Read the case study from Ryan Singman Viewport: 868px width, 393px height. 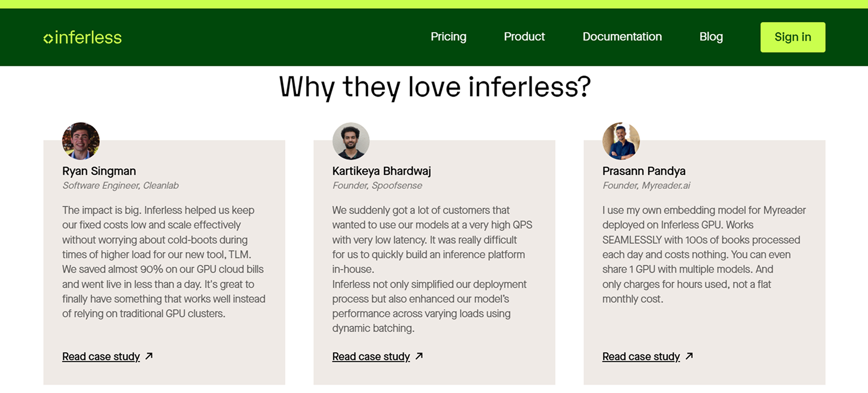[x=101, y=357]
